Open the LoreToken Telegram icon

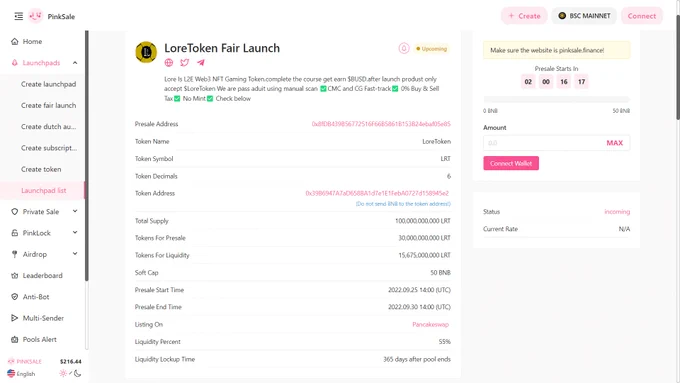pos(200,62)
